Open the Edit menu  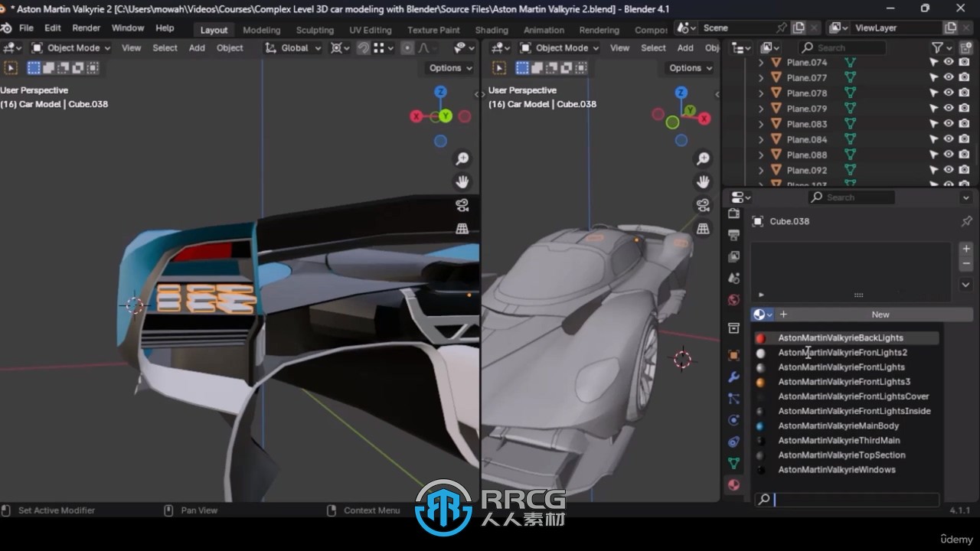(53, 28)
